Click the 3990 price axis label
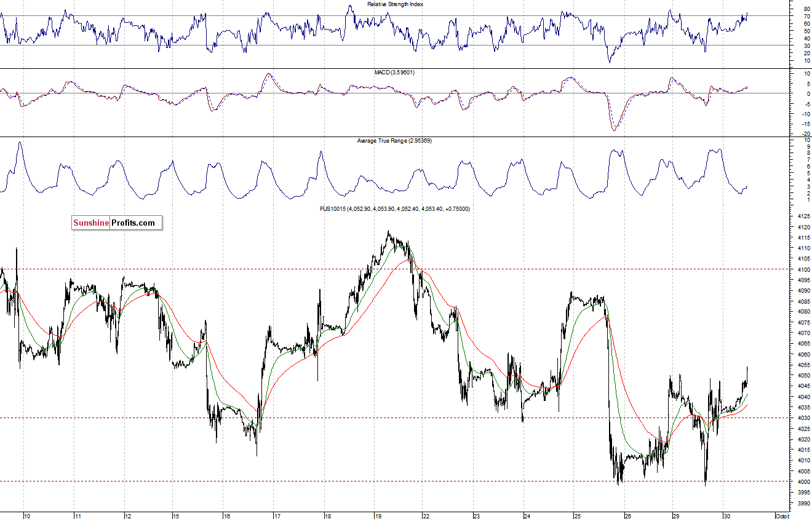The width and height of the screenshot is (812, 519). [803, 503]
